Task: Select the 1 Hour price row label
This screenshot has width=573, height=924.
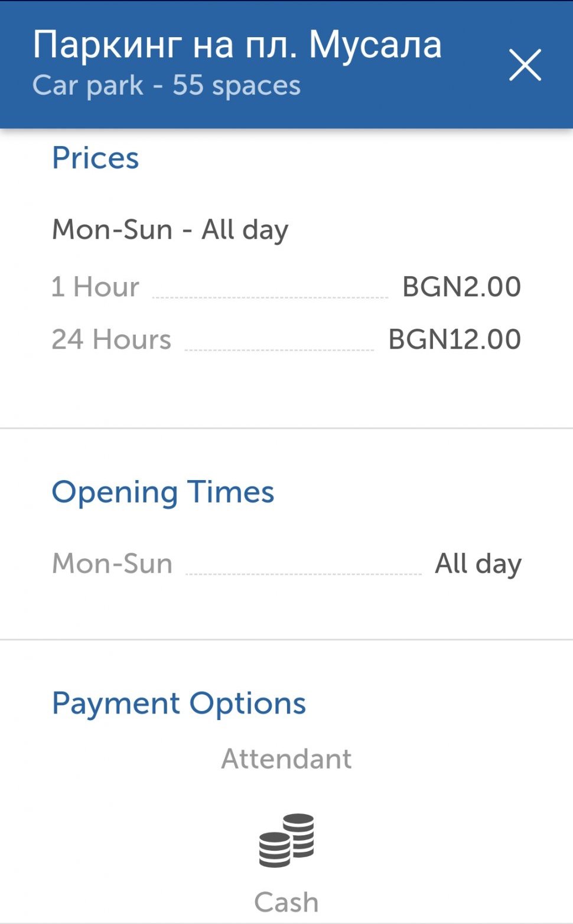Action: (x=96, y=287)
